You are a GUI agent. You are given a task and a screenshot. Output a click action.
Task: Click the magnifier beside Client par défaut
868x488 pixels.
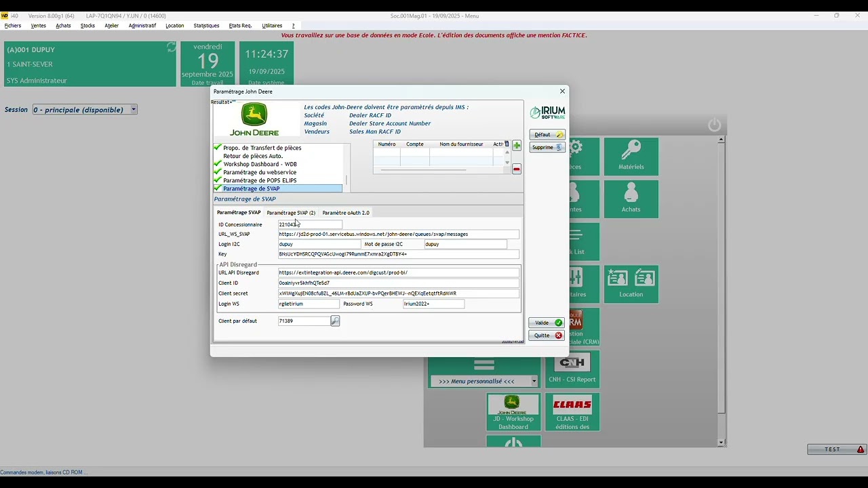(335, 321)
